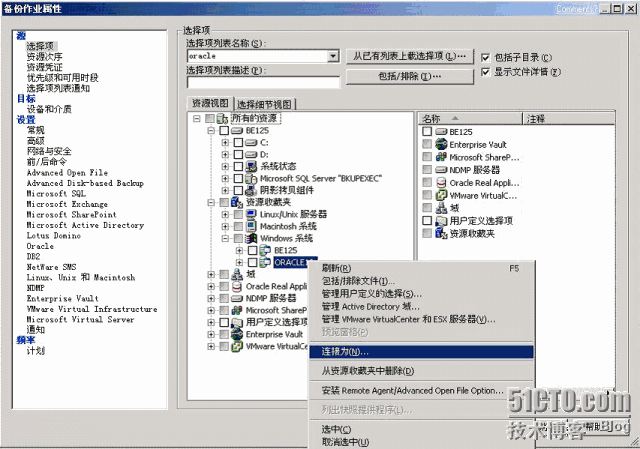This screenshot has height=449, width=640.
Task: Choose 选中(C) from context menu
Action: click(421, 429)
